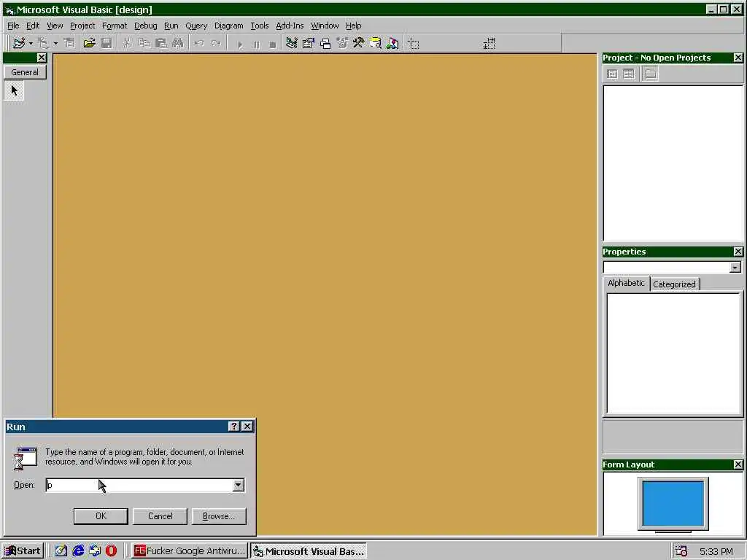Click the General tab in the toolbox

pyautogui.click(x=25, y=72)
